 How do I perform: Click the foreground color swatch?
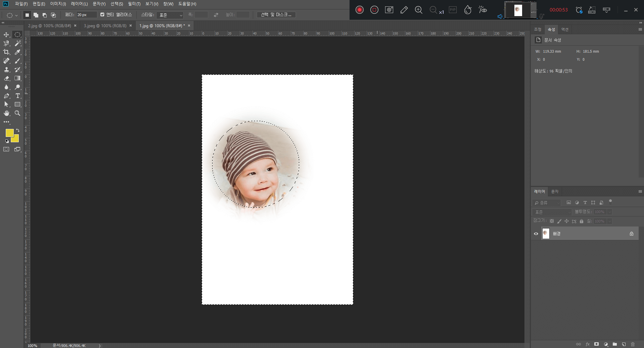pos(9,133)
